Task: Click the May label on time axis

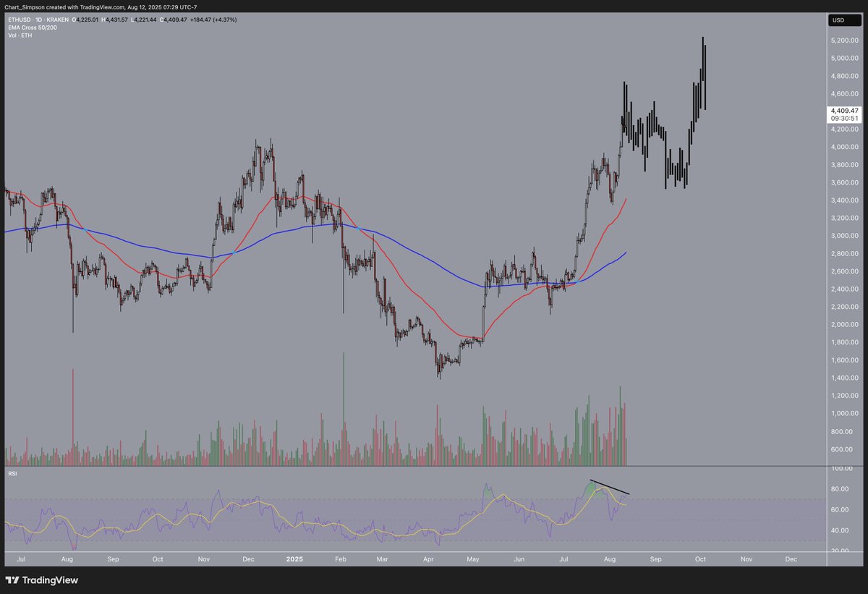Action: tap(474, 559)
